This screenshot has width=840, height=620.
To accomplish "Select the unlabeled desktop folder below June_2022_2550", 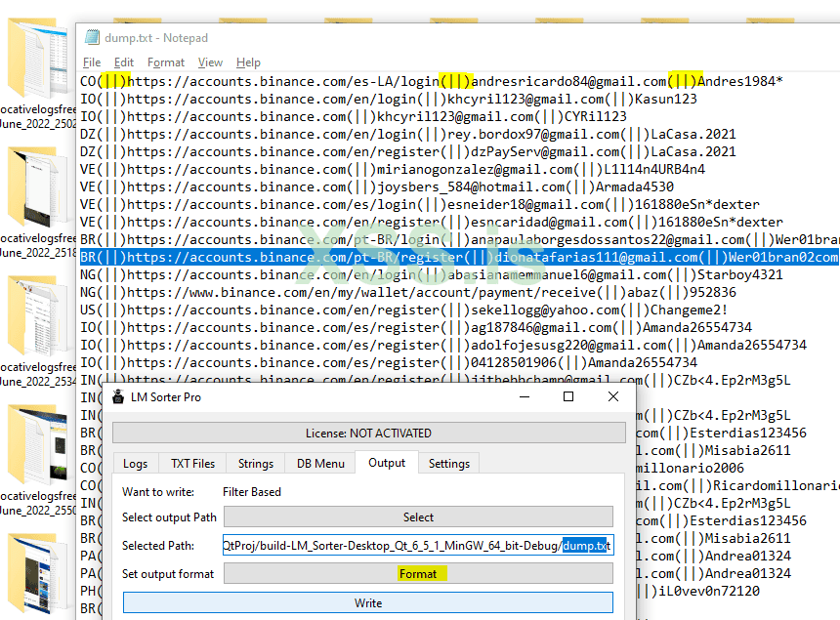I will tap(37, 574).
